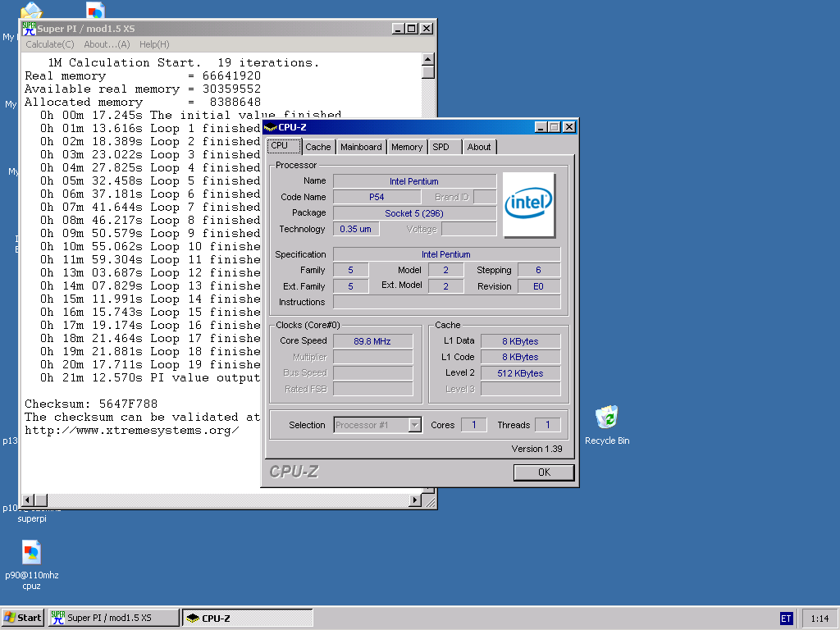
Task: Click the Threads value field
Action: [548, 425]
